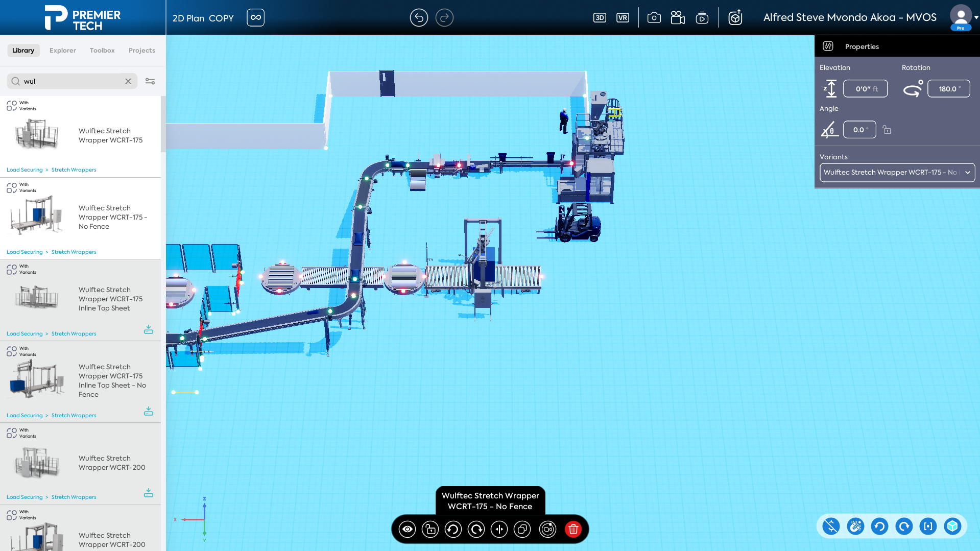Select Wulftec Stretch Wrapper WCRT-200 thumbnail
The height and width of the screenshot is (551, 980).
pos(37,462)
